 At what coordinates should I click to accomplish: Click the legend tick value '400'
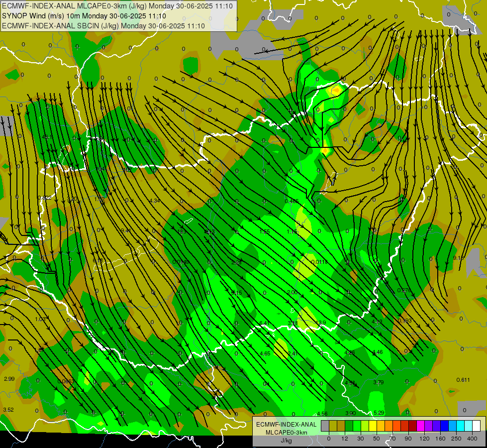472,439
